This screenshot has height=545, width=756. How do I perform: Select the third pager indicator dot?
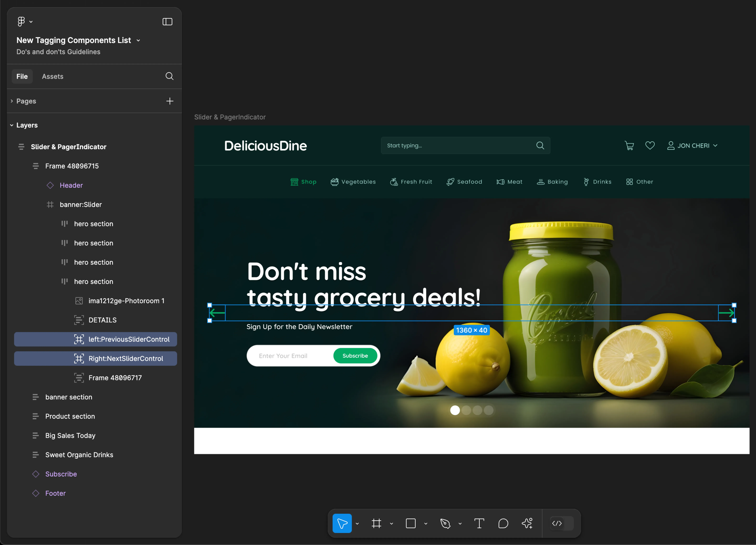click(477, 410)
